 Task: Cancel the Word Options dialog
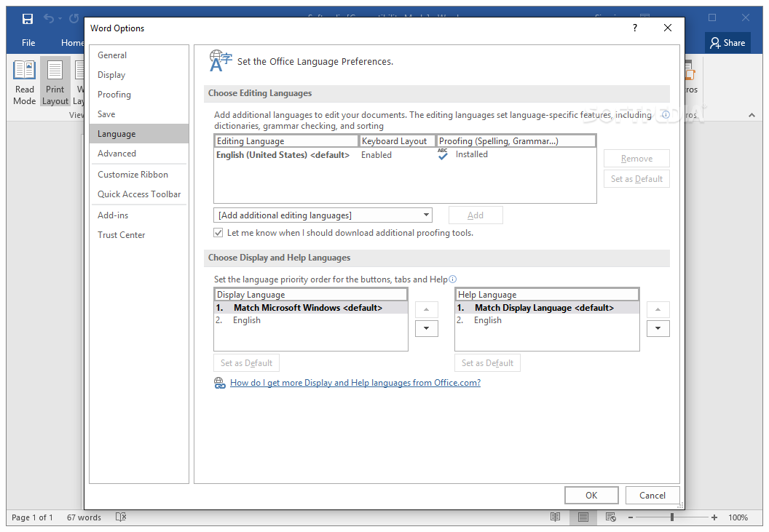pyautogui.click(x=652, y=495)
